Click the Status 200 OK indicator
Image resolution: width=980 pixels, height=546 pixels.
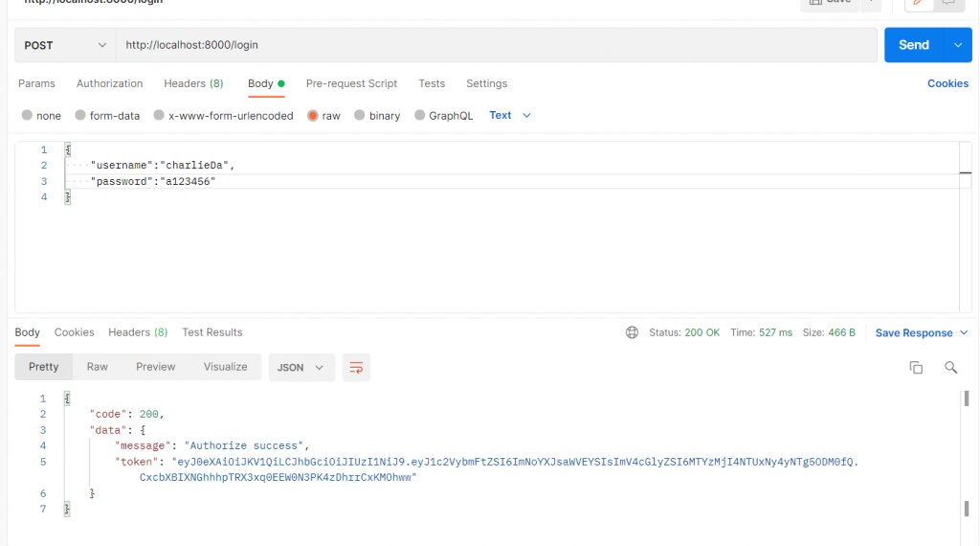(x=683, y=332)
